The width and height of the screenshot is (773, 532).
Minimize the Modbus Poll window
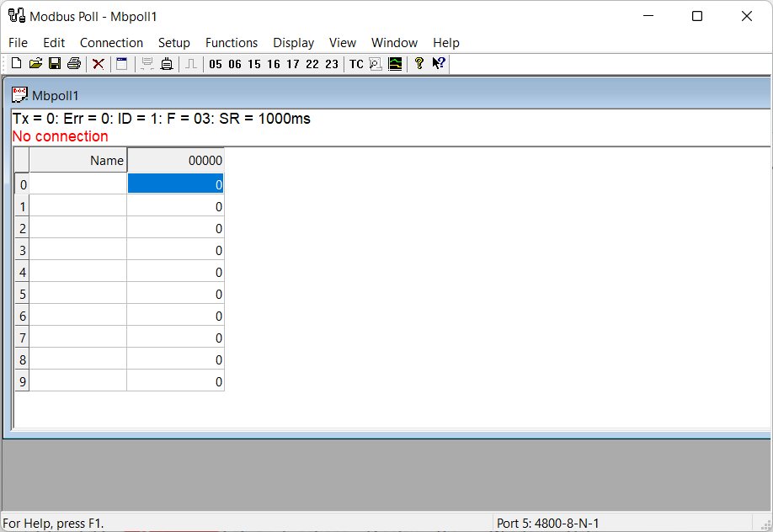(x=648, y=16)
